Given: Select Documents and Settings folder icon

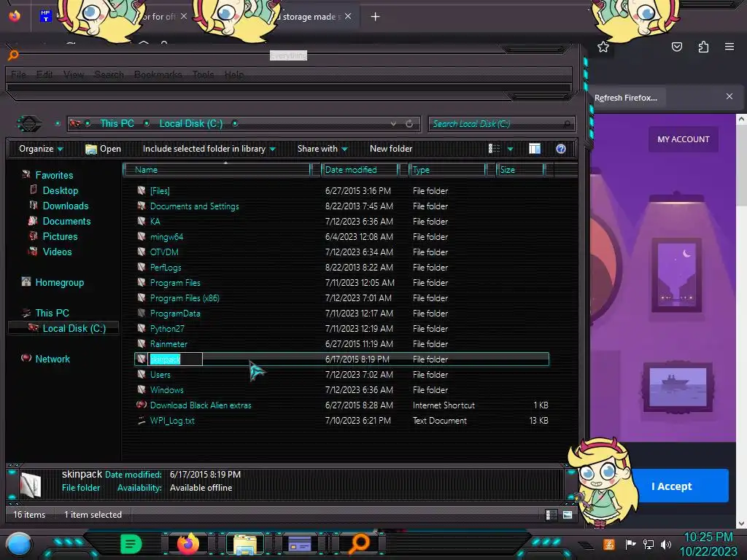Looking at the screenshot, I should click(142, 206).
